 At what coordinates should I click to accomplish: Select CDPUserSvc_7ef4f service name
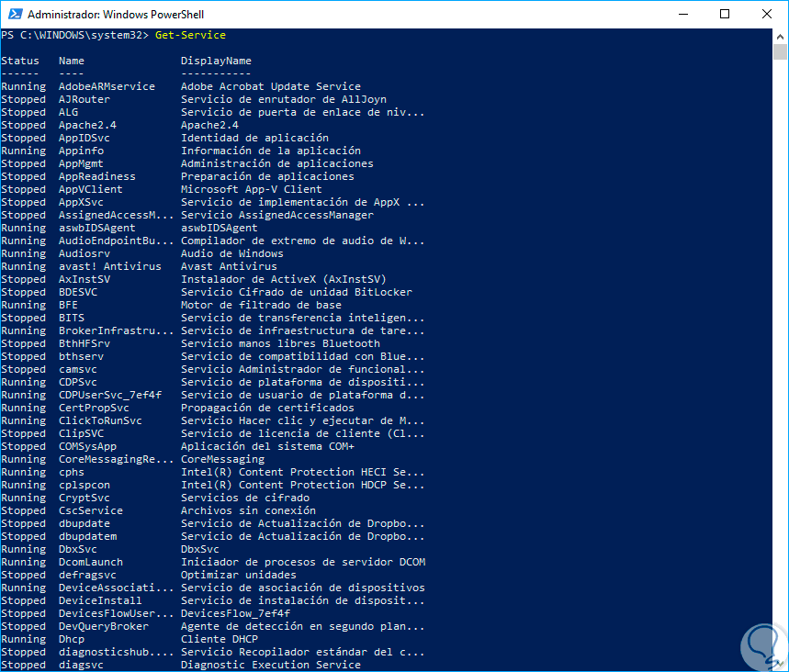point(110,396)
